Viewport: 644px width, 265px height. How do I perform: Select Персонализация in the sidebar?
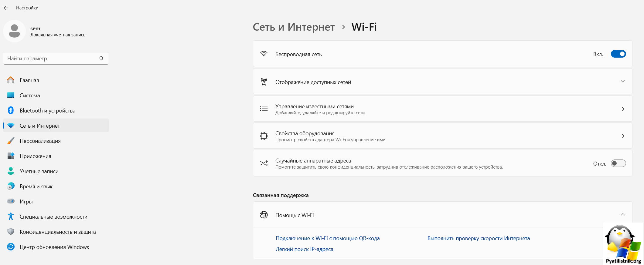[x=56, y=141]
